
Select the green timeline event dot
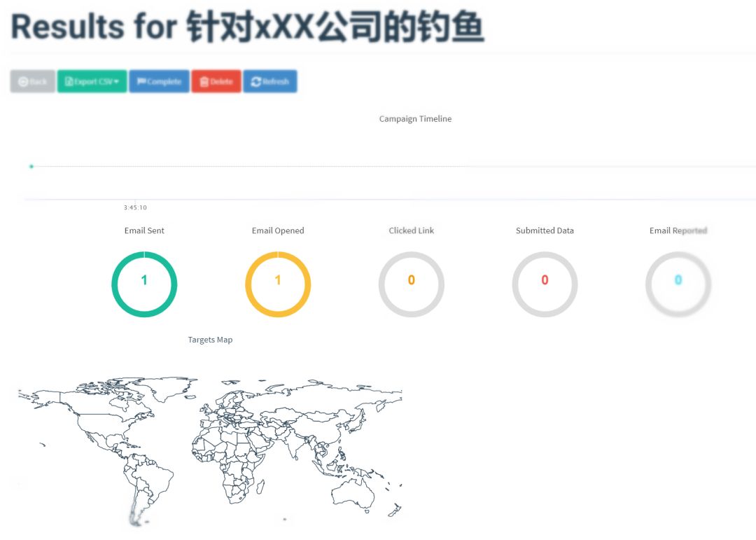point(31,167)
